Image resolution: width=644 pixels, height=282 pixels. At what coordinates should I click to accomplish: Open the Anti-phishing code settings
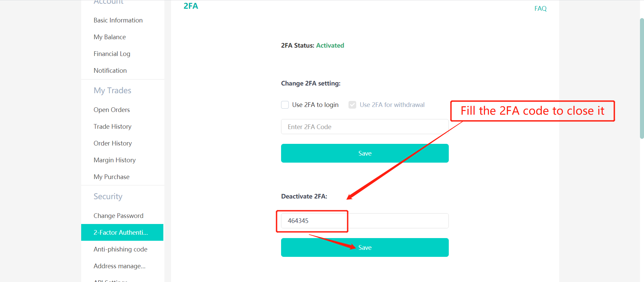pos(120,249)
